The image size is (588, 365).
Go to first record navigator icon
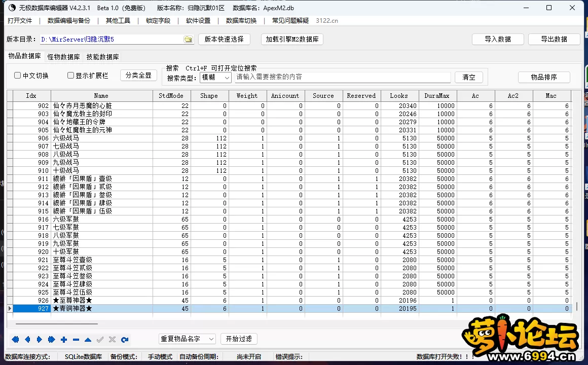pos(15,340)
